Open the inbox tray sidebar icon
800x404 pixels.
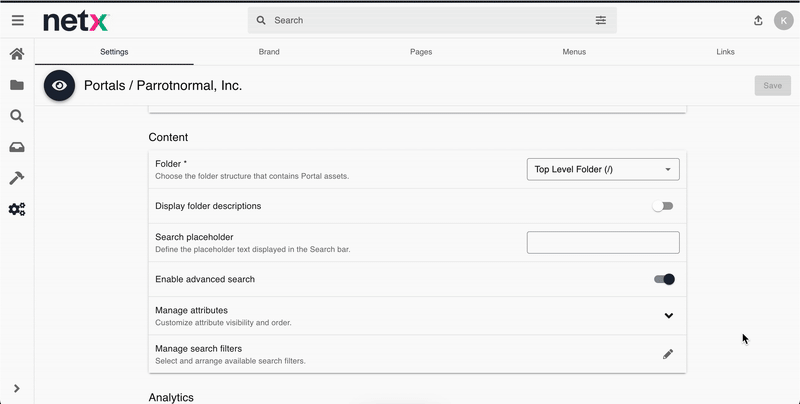coord(17,147)
